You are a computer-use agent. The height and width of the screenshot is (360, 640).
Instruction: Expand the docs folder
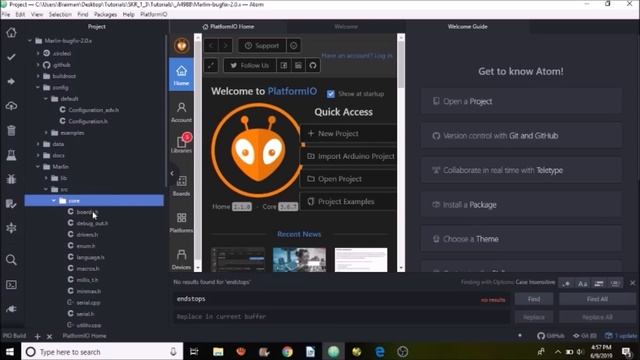38,156
